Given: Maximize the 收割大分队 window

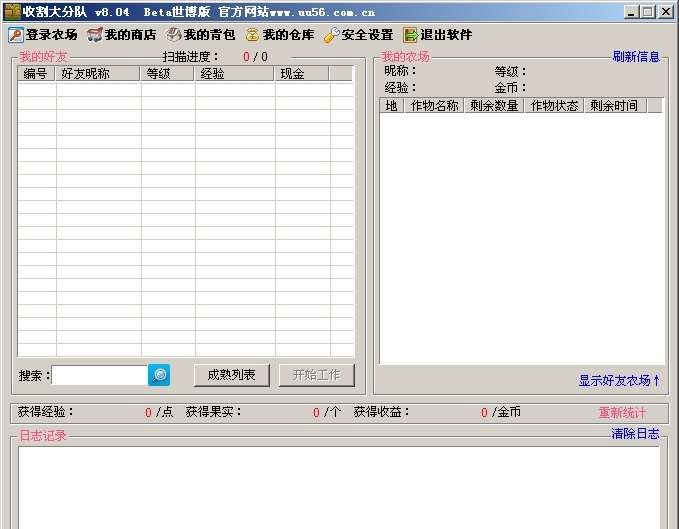Looking at the screenshot, I should (x=648, y=12).
